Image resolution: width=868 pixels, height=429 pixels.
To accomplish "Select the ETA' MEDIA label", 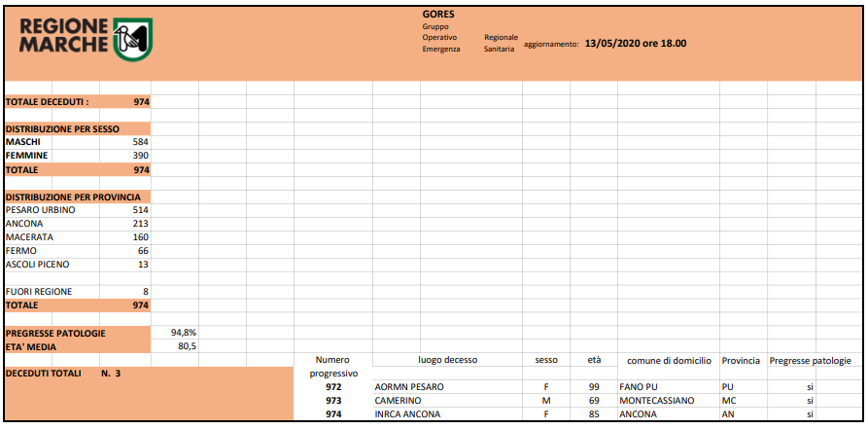I will pyautogui.click(x=31, y=347).
